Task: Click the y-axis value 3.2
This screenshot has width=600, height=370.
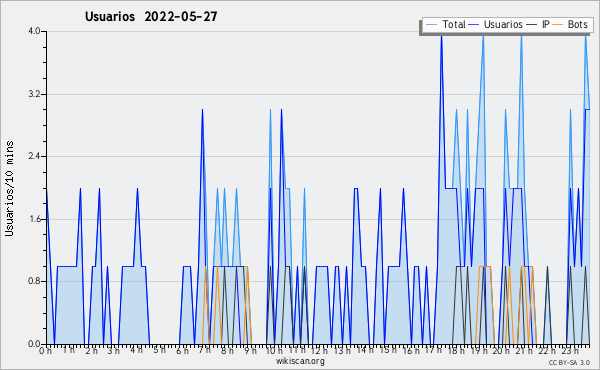Action: (x=34, y=94)
